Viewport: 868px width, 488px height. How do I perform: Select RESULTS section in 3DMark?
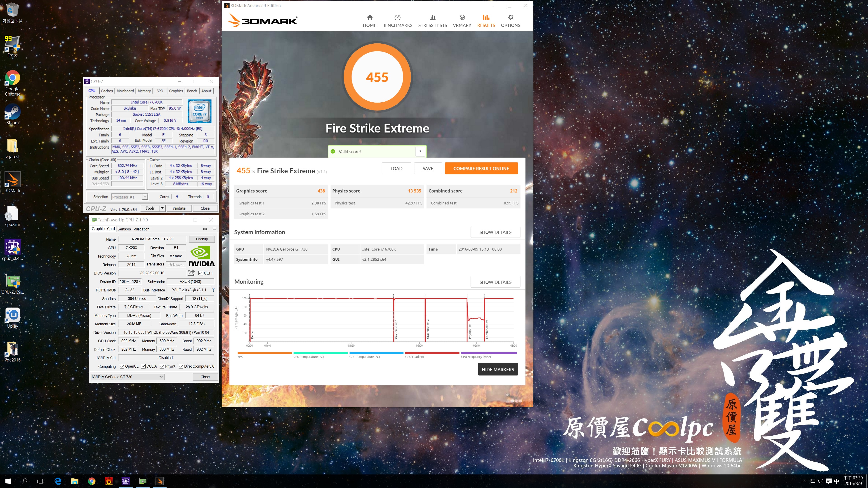pyautogui.click(x=486, y=21)
